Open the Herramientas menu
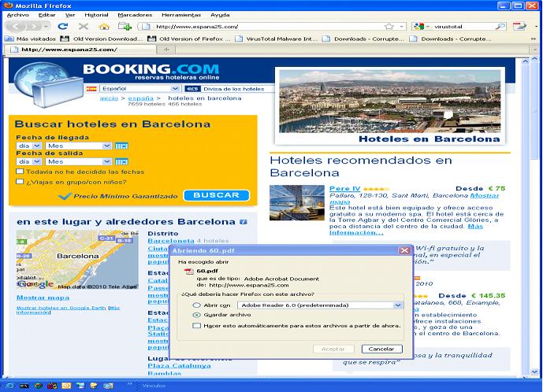 (x=181, y=15)
